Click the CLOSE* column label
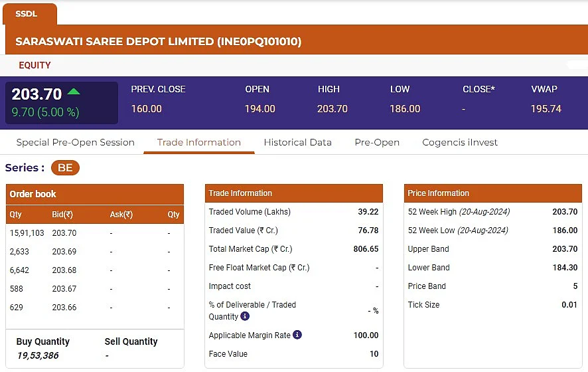The height and width of the screenshot is (372, 588). pyautogui.click(x=478, y=89)
